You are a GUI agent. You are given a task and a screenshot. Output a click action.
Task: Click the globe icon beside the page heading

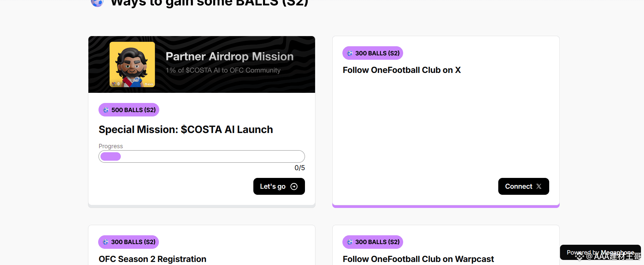[97, 3]
